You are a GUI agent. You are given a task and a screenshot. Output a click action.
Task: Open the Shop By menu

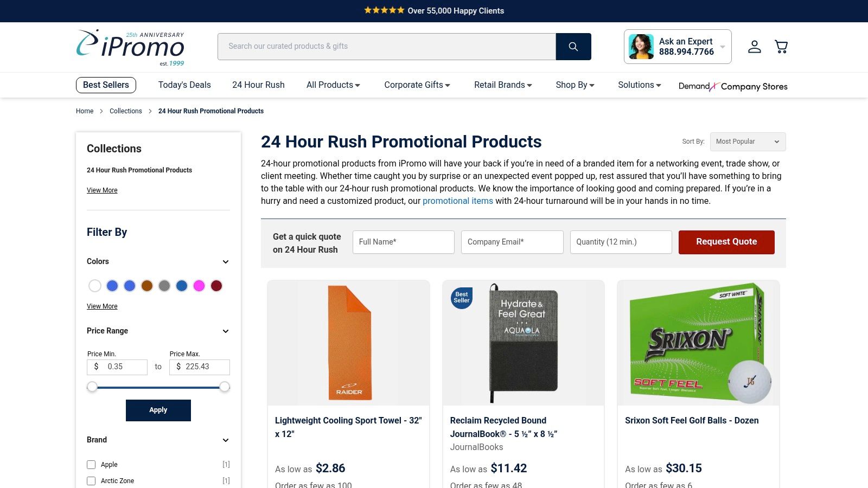(575, 85)
